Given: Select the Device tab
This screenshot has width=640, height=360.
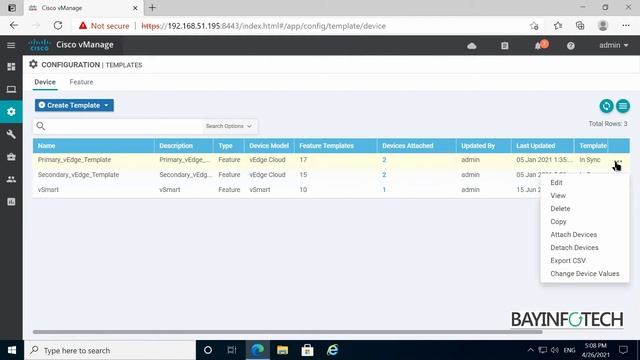Looking at the screenshot, I should [x=45, y=82].
